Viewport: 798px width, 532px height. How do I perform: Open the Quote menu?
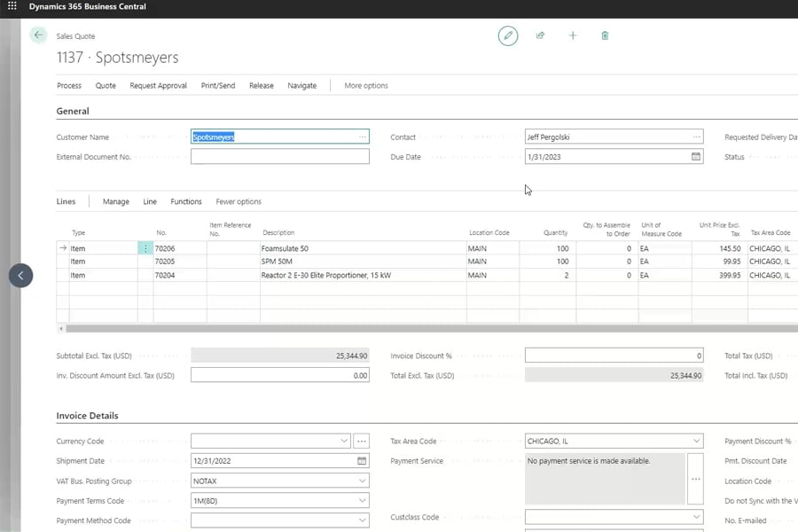[106, 85]
